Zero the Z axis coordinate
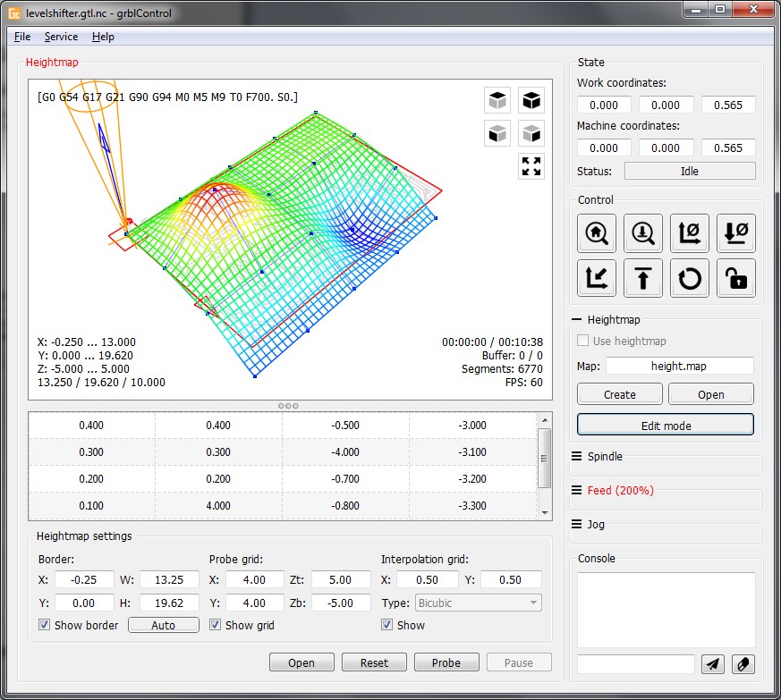This screenshot has height=700, width=781. [735, 232]
